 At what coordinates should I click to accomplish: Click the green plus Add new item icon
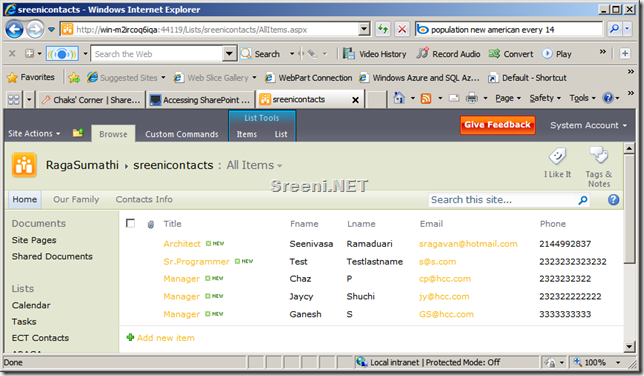(x=130, y=337)
